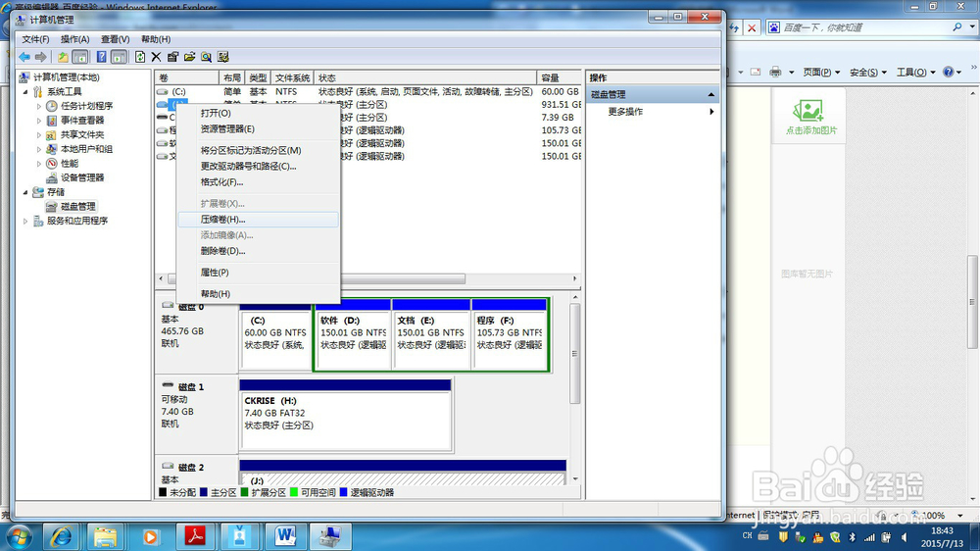Screen dimensions: 980x551
Task: Click the red X stop button in IE
Action: [752, 27]
